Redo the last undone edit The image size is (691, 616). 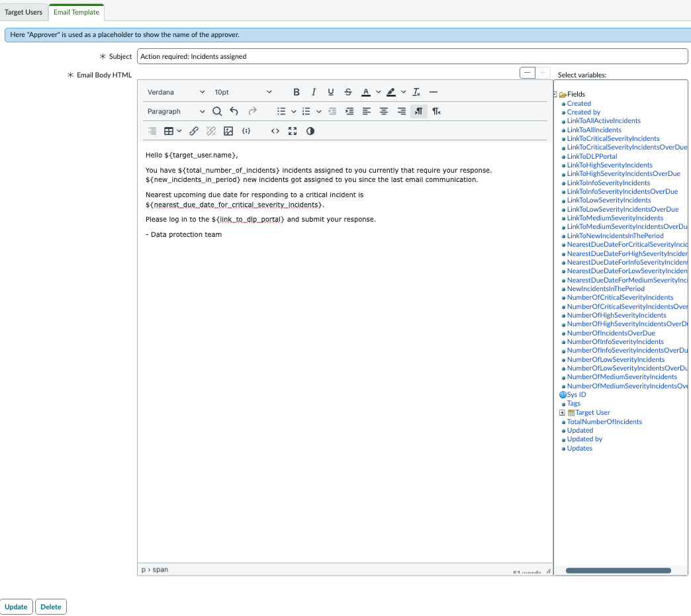tap(252, 111)
